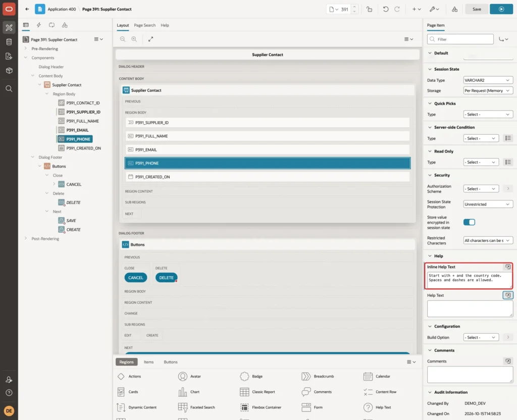Open code editor for Help Text
517x420 pixels.
click(x=508, y=295)
